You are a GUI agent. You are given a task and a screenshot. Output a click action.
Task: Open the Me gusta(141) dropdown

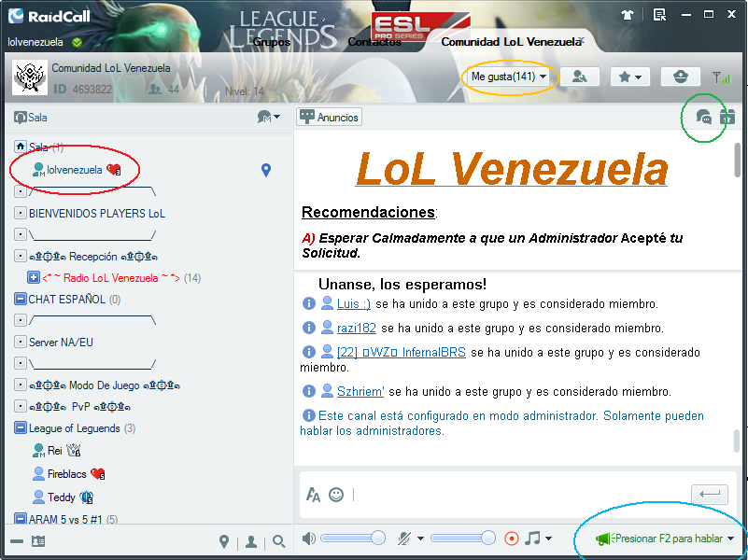click(x=509, y=77)
